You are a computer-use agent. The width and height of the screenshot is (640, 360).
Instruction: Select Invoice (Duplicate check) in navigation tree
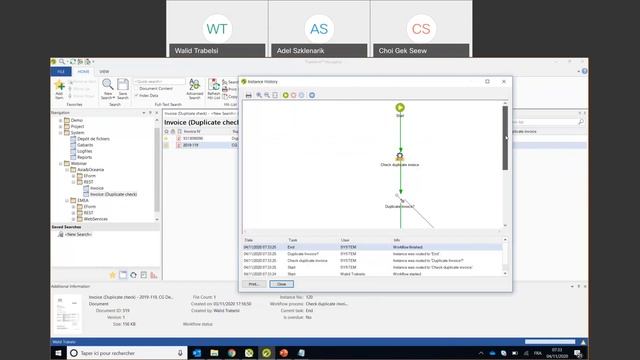[x=113, y=194]
